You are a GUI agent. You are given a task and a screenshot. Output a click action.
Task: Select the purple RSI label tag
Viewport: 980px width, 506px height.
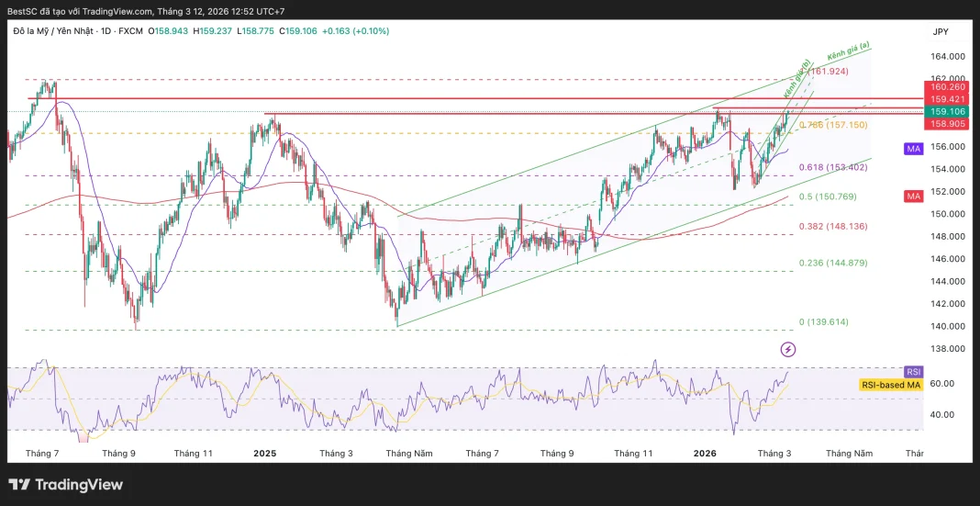[913, 371]
